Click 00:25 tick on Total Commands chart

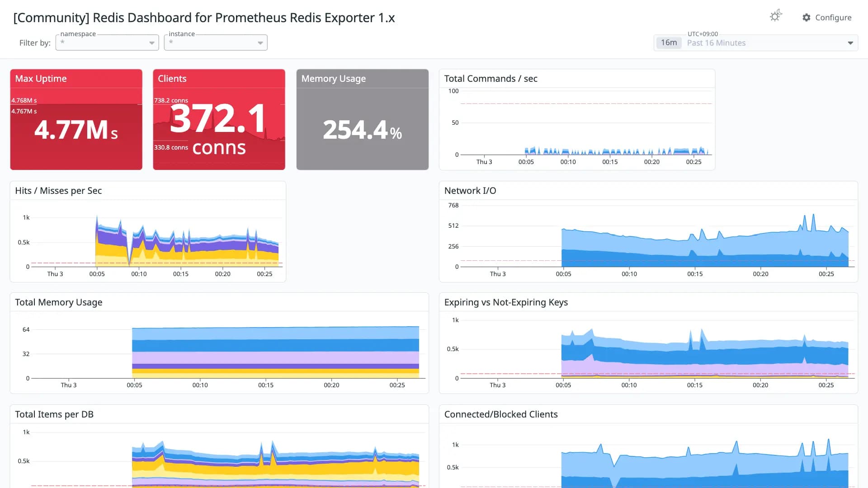click(x=693, y=162)
